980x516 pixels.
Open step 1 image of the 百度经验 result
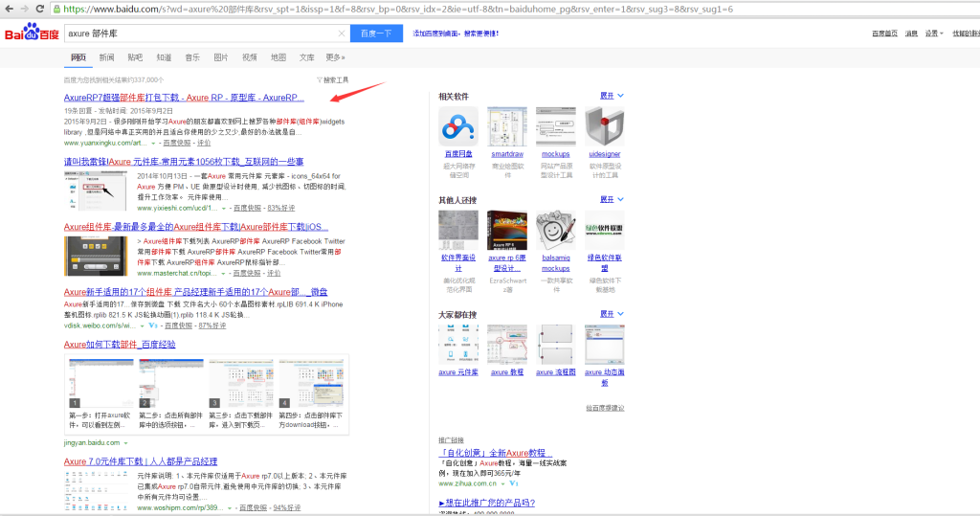click(101, 383)
